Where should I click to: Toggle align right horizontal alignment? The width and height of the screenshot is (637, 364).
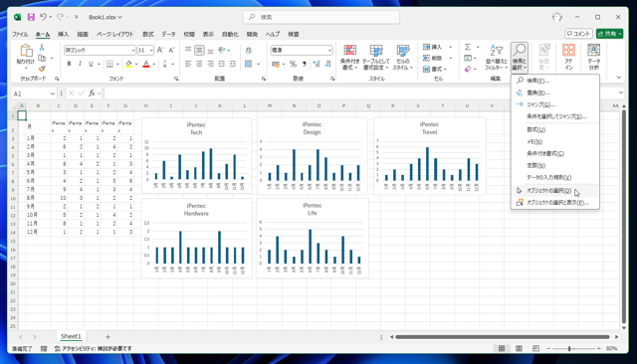point(210,64)
